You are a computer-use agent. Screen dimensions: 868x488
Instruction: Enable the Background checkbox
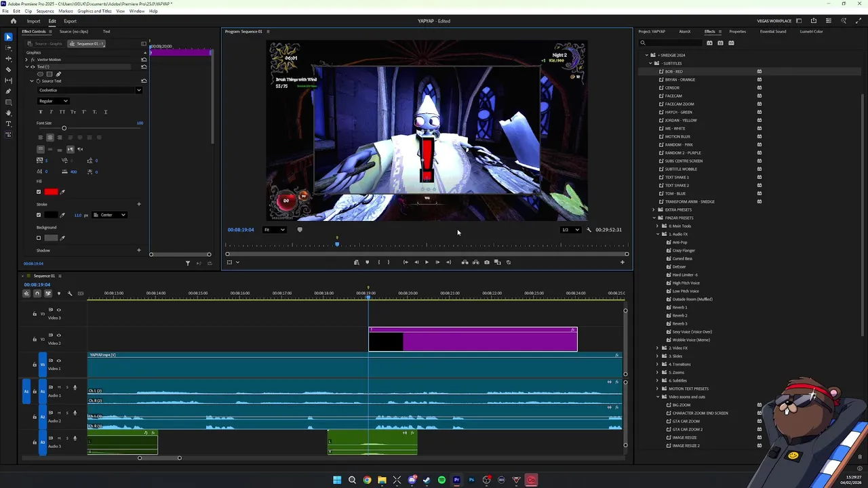click(39, 238)
